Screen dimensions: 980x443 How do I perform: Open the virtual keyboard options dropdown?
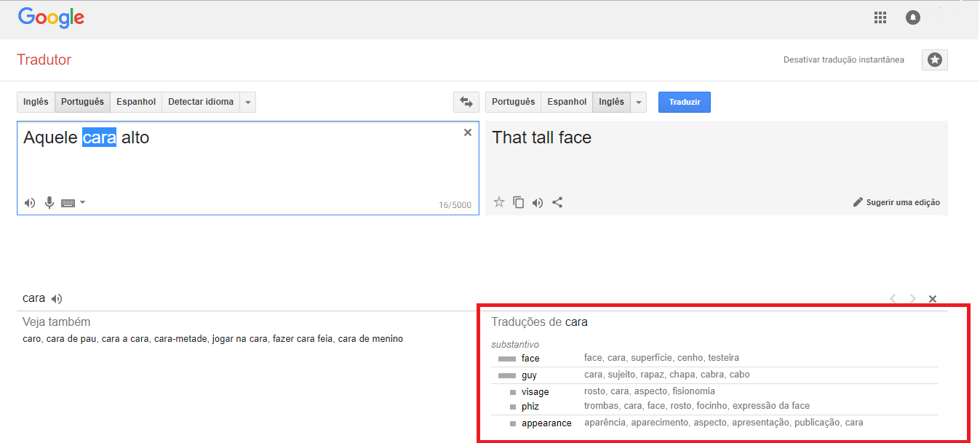coord(82,203)
